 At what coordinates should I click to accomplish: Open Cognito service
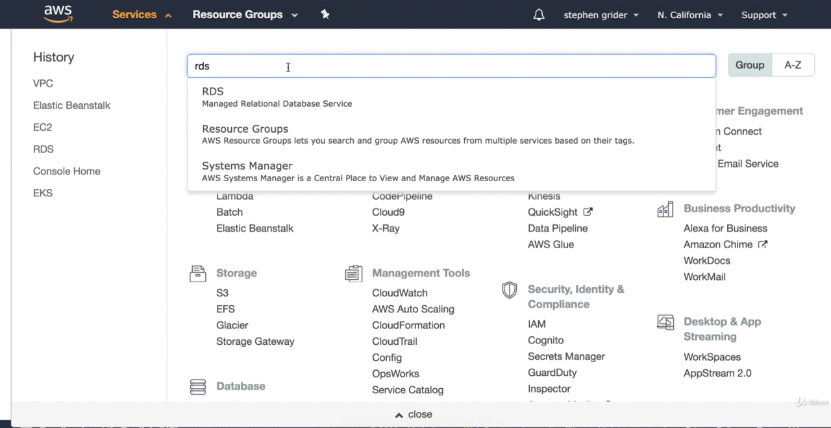546,340
